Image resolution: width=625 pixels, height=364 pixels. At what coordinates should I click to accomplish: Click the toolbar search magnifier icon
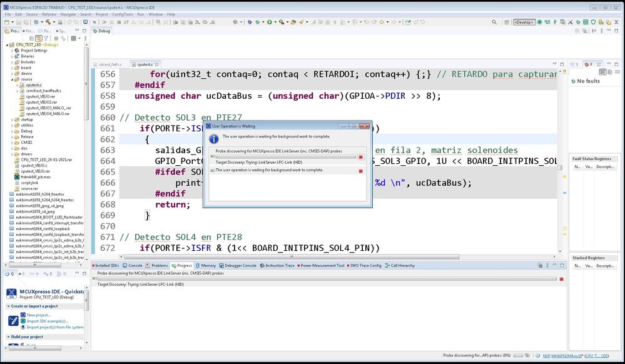coord(494,22)
